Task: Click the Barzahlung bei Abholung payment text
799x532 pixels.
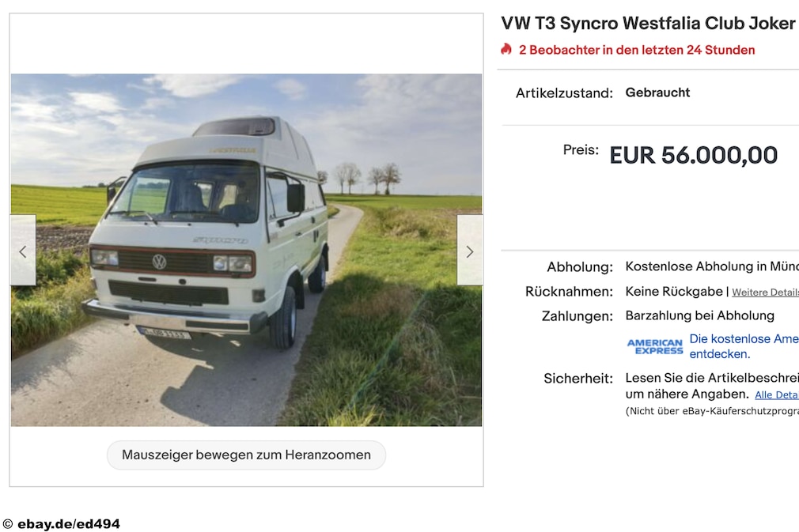Action: click(699, 315)
